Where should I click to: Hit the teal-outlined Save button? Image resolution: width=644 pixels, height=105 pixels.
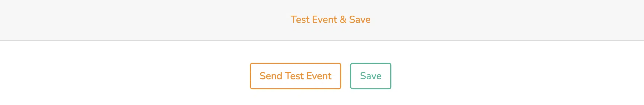click(x=370, y=76)
